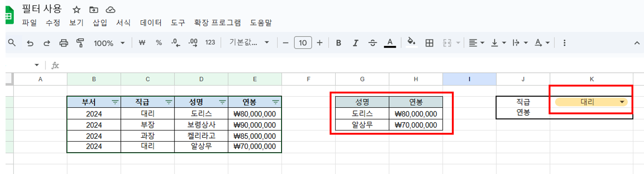
Task: Click the merge cells icon
Action: pyautogui.click(x=447, y=43)
